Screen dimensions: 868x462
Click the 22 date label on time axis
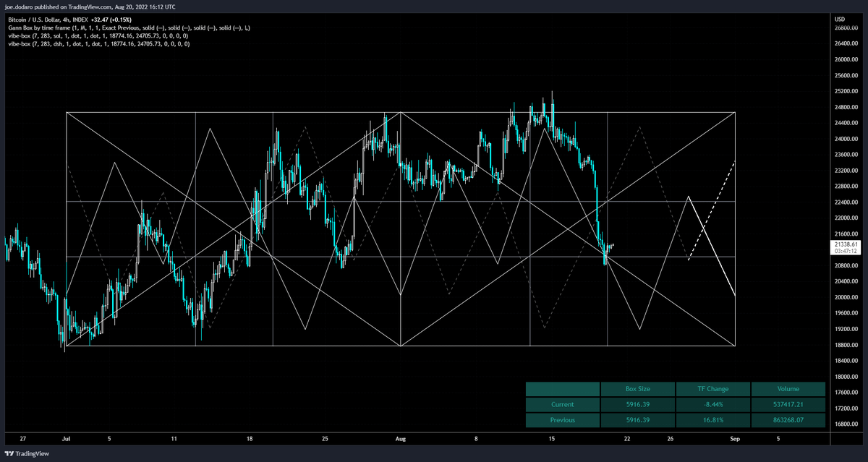(627, 438)
